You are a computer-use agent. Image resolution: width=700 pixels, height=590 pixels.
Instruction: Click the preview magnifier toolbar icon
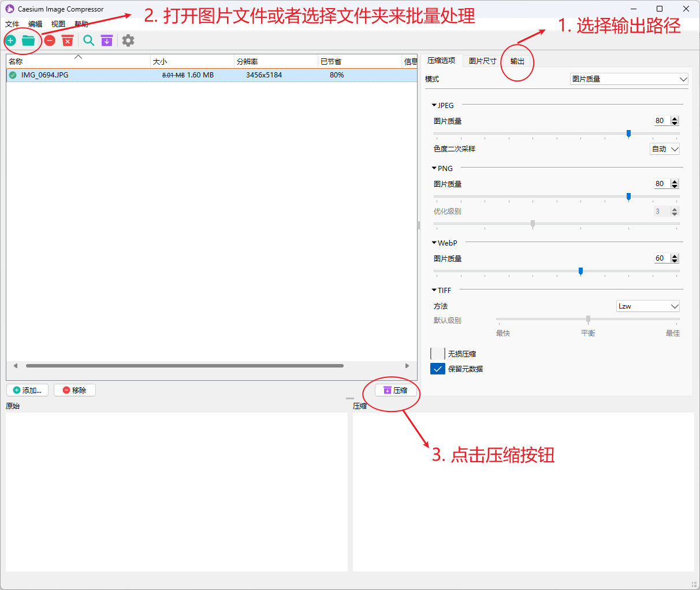88,40
